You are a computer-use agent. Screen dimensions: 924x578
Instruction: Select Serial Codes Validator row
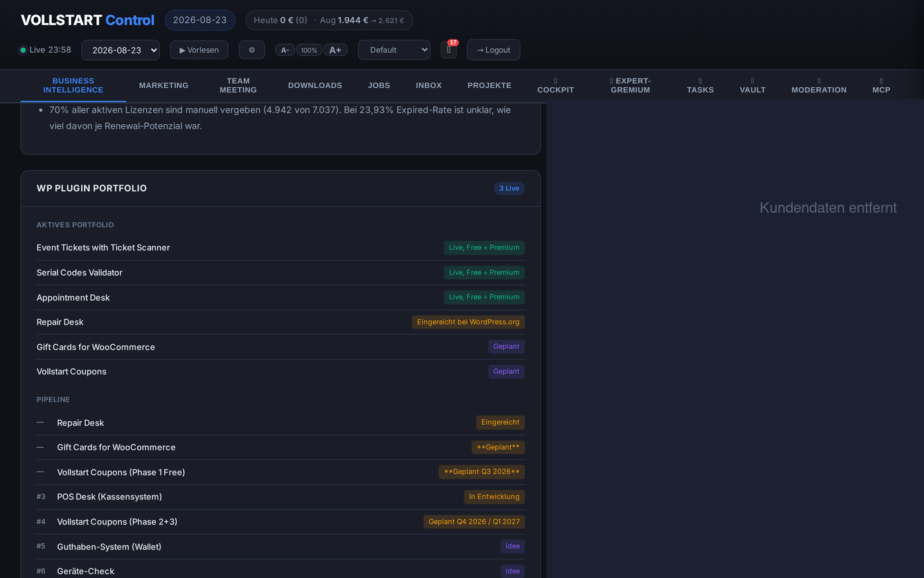point(280,273)
